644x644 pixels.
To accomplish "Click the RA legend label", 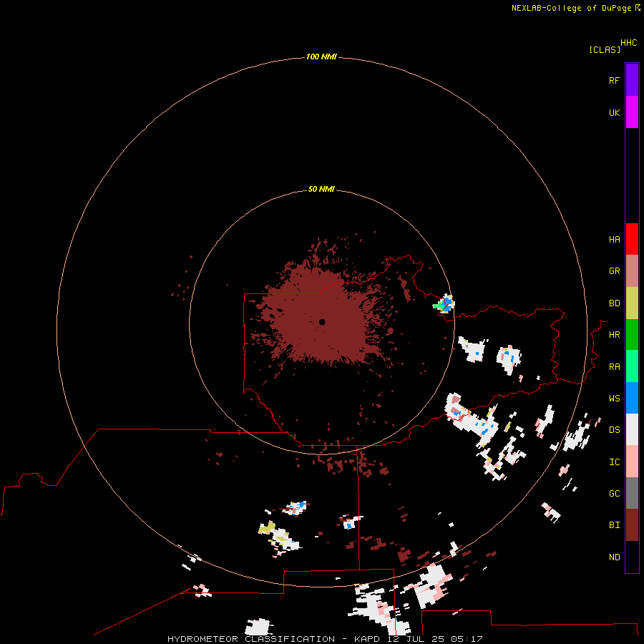I will (614, 367).
